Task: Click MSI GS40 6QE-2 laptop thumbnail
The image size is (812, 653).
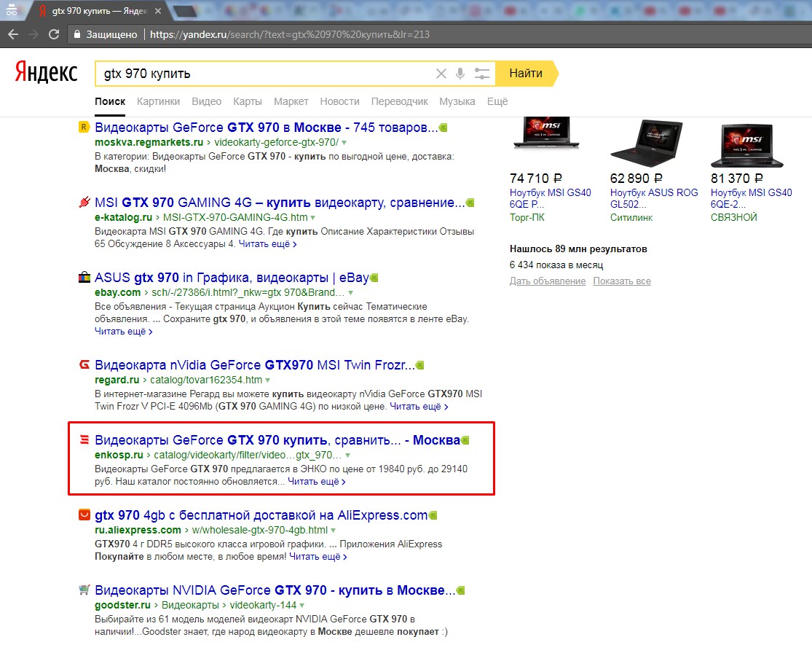Action: coord(746,144)
